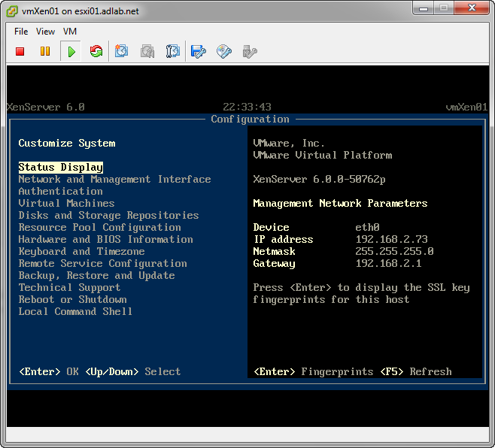Maximize the vmXen01 console window
The height and width of the screenshot is (448, 495).
[x=444, y=8]
